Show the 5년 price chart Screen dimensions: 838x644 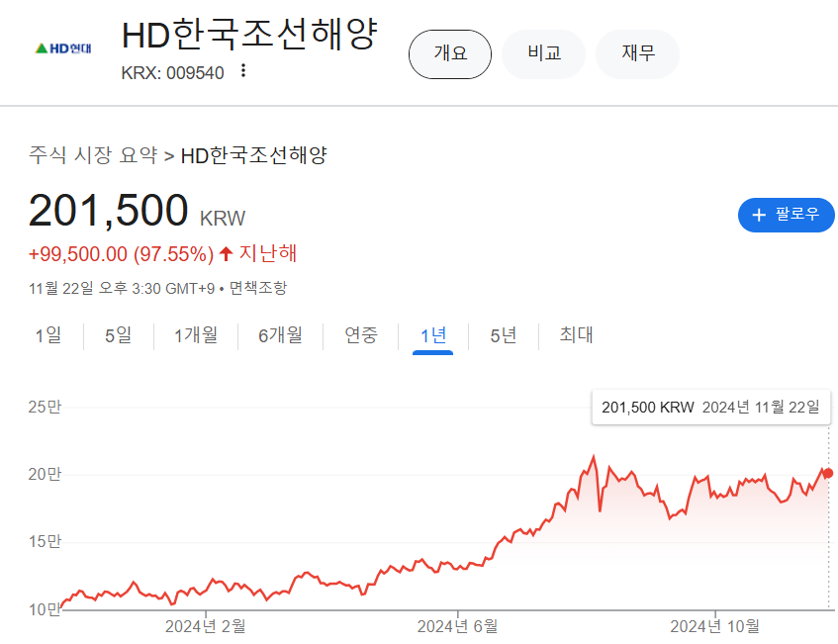tap(504, 335)
